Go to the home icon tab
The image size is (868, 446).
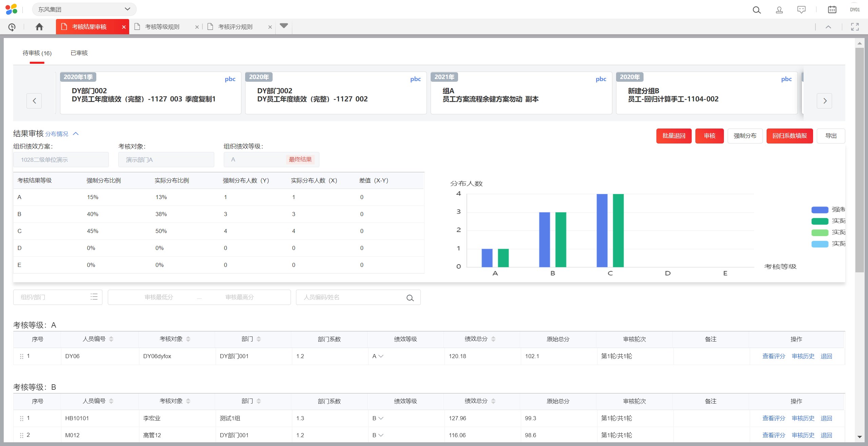pyautogui.click(x=39, y=27)
